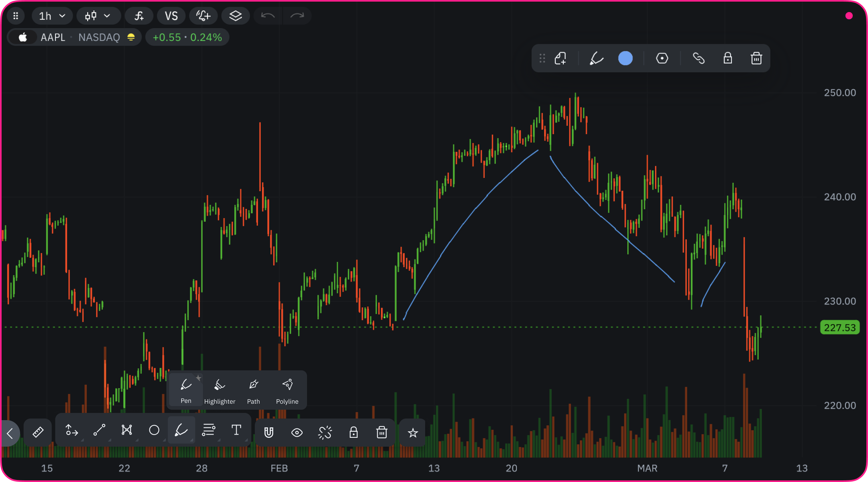Click the VS compare symbols button

(x=171, y=16)
